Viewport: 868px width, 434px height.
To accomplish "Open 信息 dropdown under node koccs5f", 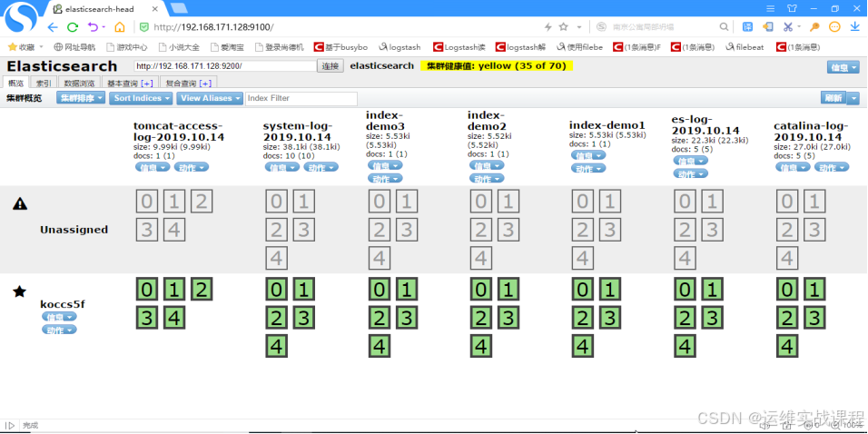I will 59,317.
